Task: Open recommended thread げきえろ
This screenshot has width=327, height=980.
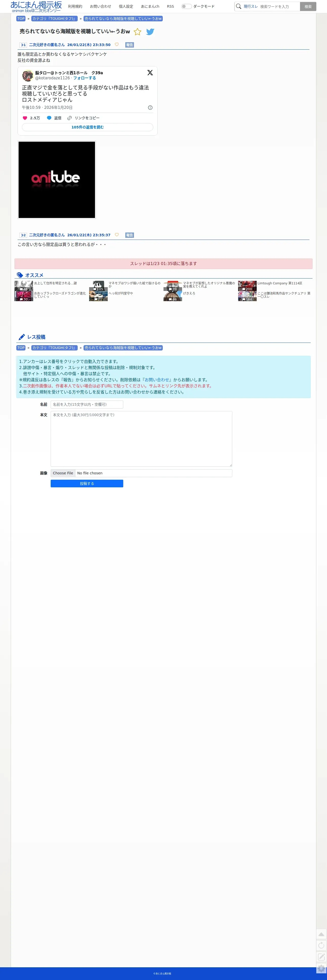Action: (x=189, y=293)
